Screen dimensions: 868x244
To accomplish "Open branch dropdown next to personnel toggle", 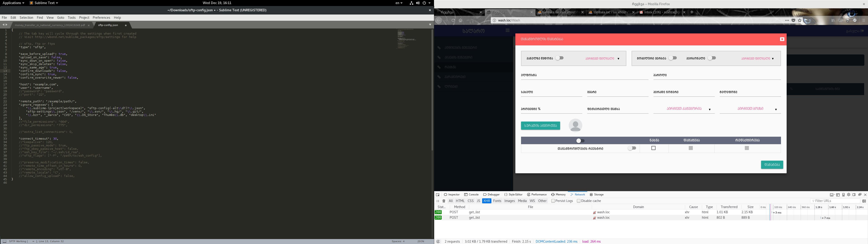I will click(x=757, y=59).
